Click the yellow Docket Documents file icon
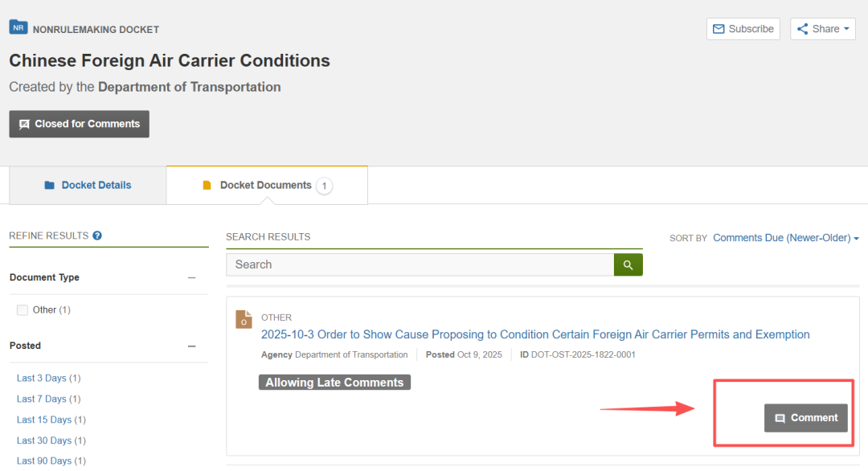Image resolution: width=868 pixels, height=471 pixels. [207, 186]
